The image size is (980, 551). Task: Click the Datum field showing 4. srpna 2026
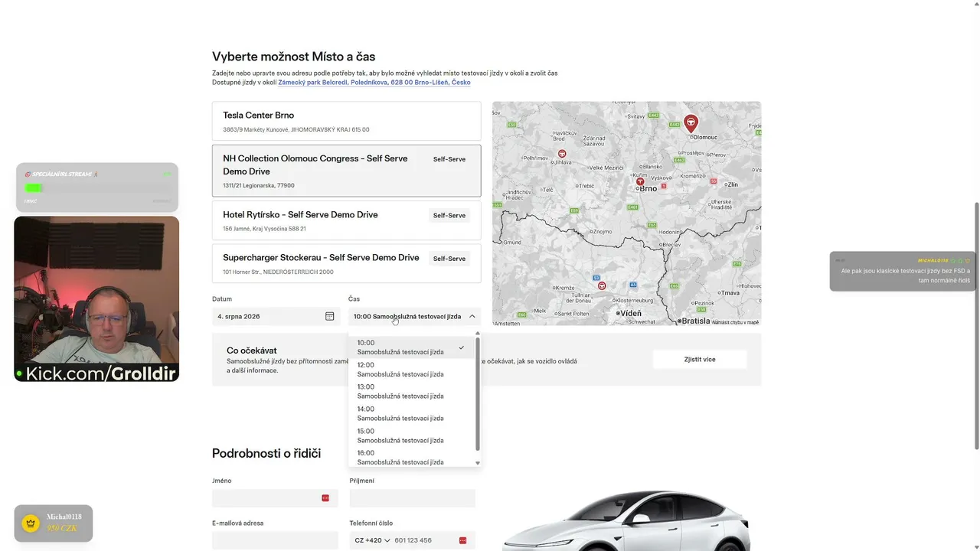point(276,316)
